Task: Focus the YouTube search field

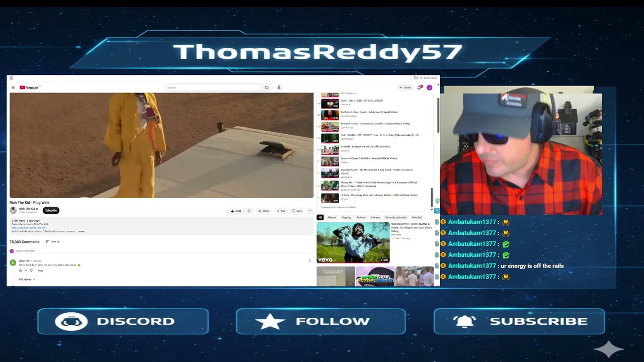Action: [x=213, y=87]
